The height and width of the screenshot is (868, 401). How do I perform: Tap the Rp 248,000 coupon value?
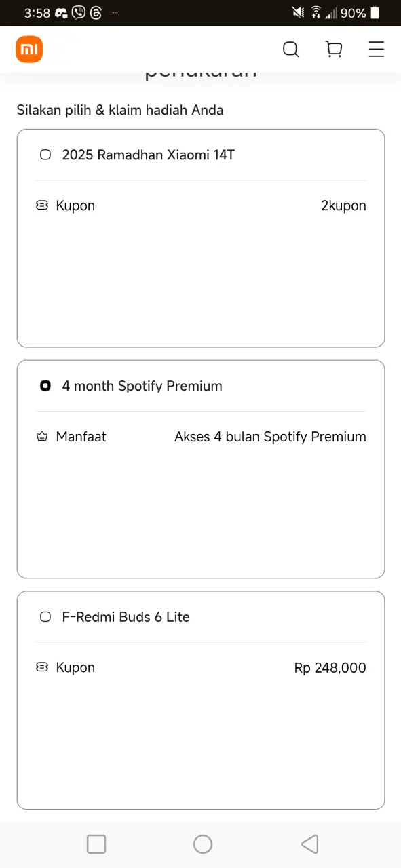[330, 667]
